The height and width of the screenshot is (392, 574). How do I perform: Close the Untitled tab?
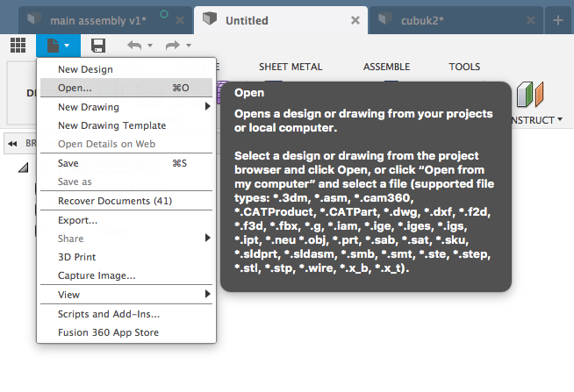(x=355, y=19)
